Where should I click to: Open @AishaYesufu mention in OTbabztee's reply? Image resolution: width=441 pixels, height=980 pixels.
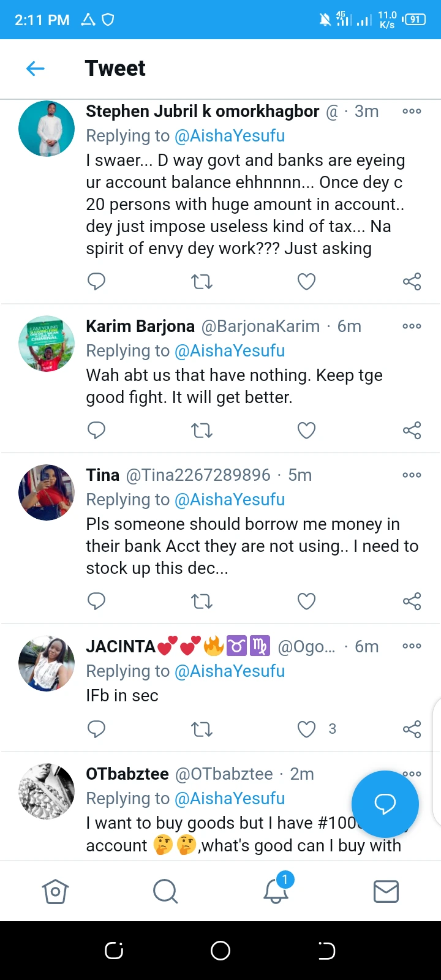[230, 799]
